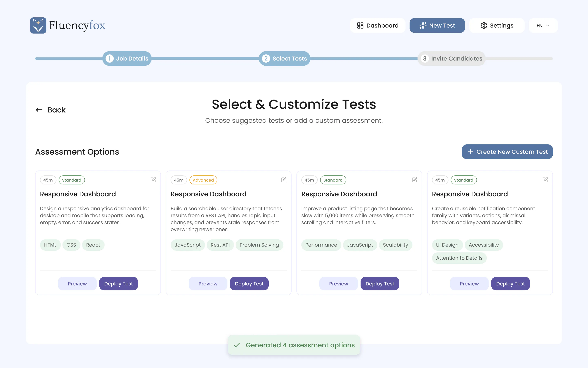This screenshot has width=588, height=368.
Task: Expand the EN language dropdown
Action: [x=543, y=26]
